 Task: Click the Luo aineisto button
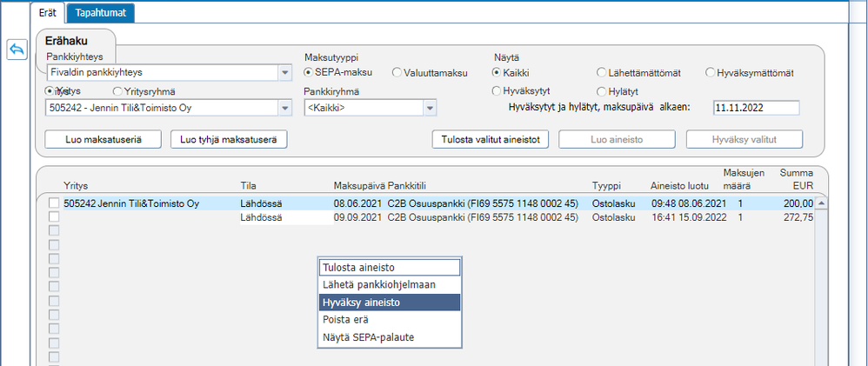click(x=617, y=140)
